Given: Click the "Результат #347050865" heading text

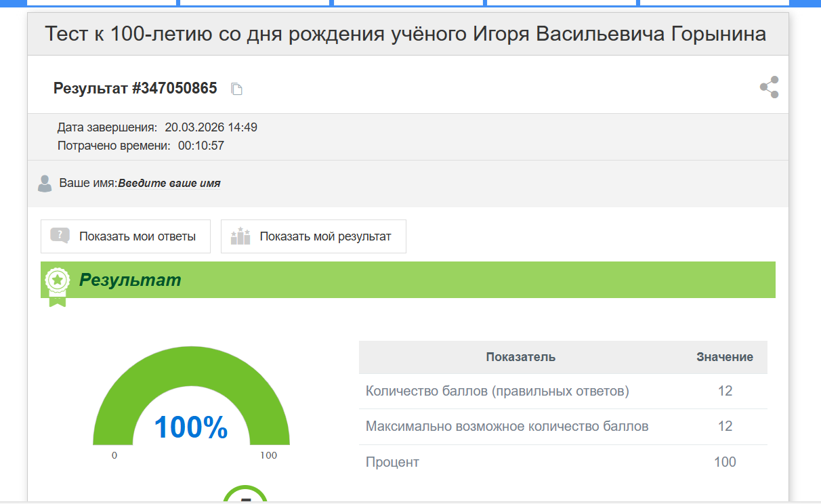Looking at the screenshot, I should click(x=135, y=88).
